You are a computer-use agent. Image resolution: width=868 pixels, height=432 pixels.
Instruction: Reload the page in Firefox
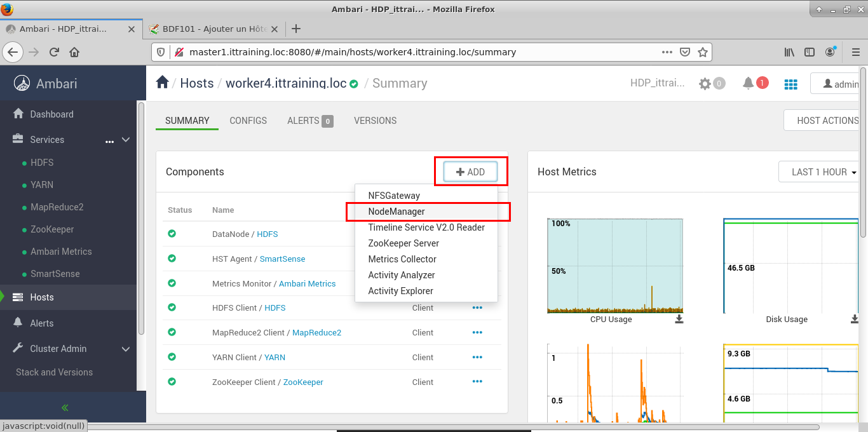pyautogui.click(x=54, y=52)
